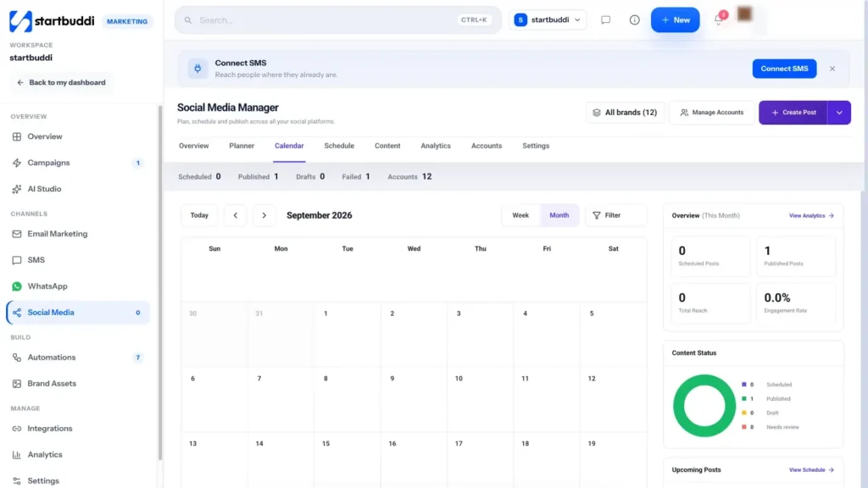Go to next month arrow
The width and height of the screenshot is (868, 488).
264,215
